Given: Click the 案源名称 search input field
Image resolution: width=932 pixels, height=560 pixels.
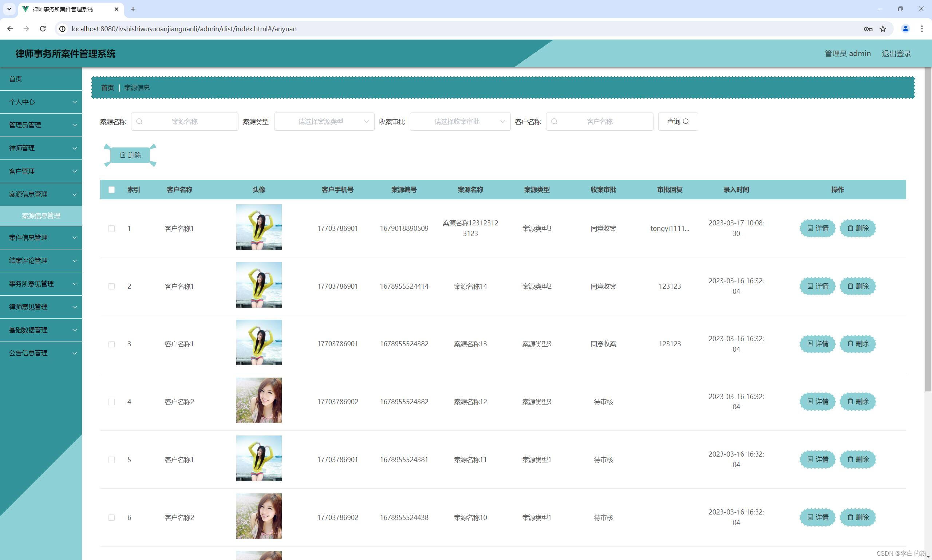Looking at the screenshot, I should pyautogui.click(x=185, y=122).
